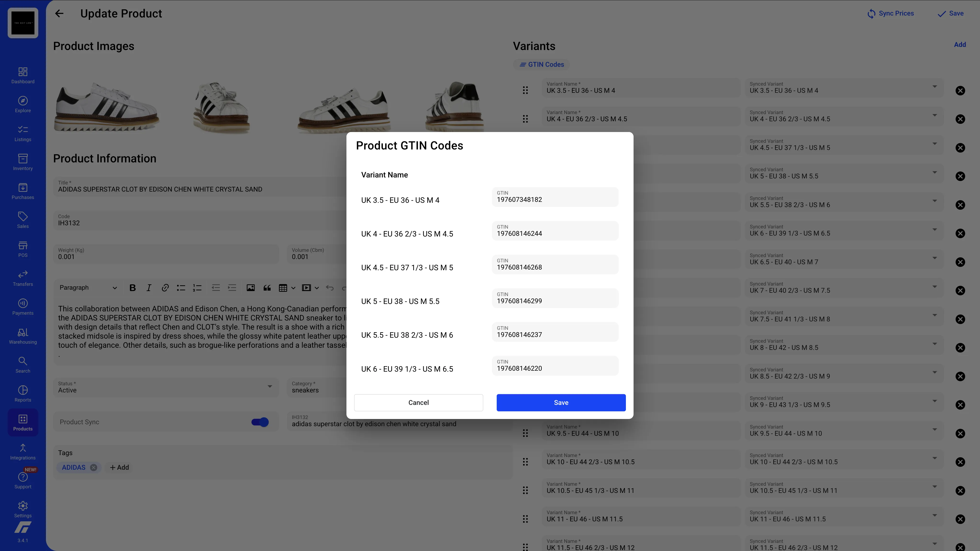This screenshot has height=551, width=980.
Task: Disable the Product Sync toggle
Action: pyautogui.click(x=260, y=422)
